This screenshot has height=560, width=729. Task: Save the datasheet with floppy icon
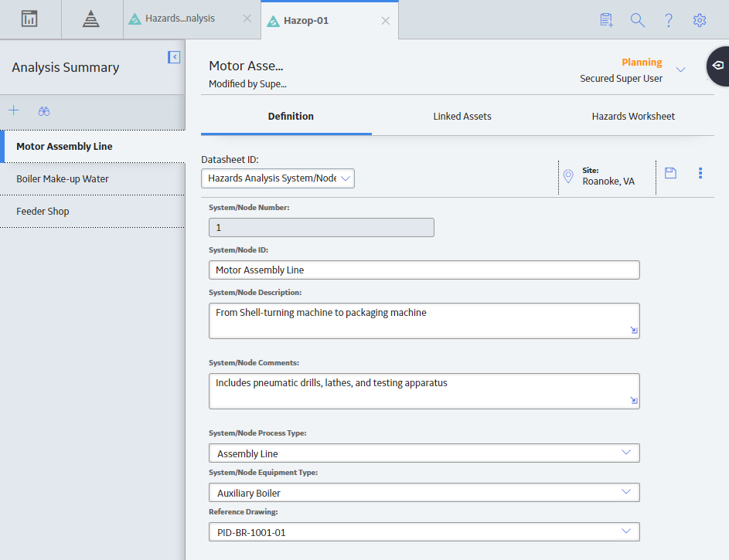click(x=670, y=173)
